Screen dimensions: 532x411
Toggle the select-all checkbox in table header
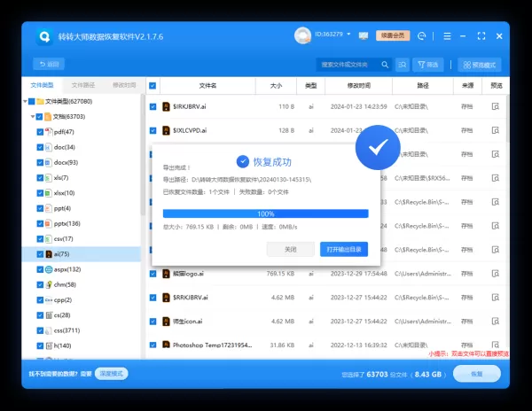click(153, 86)
